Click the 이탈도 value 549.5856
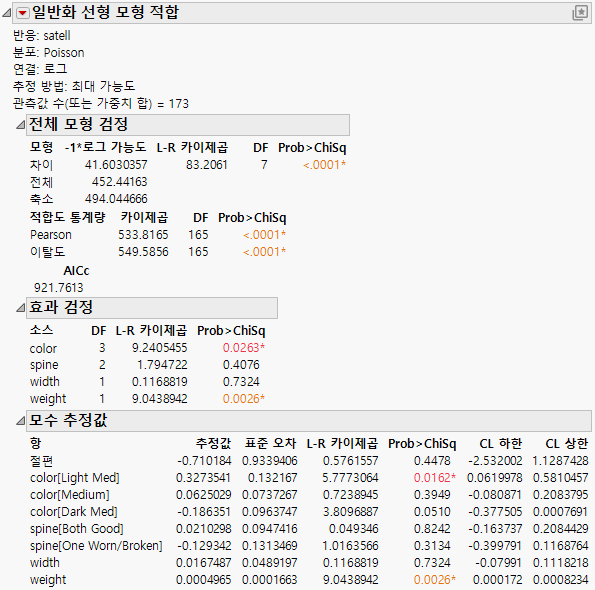This screenshot has height=590, width=595. pos(143,252)
